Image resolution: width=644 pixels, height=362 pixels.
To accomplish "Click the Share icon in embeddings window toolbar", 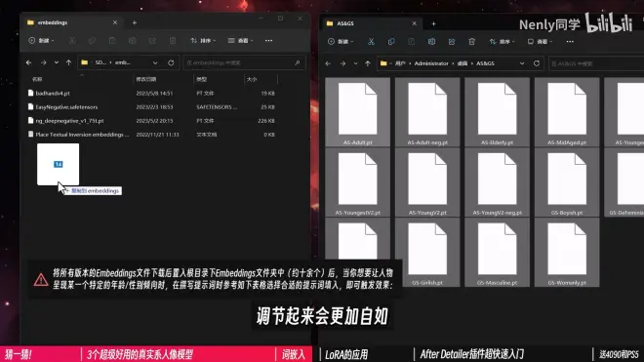I will coord(152,41).
